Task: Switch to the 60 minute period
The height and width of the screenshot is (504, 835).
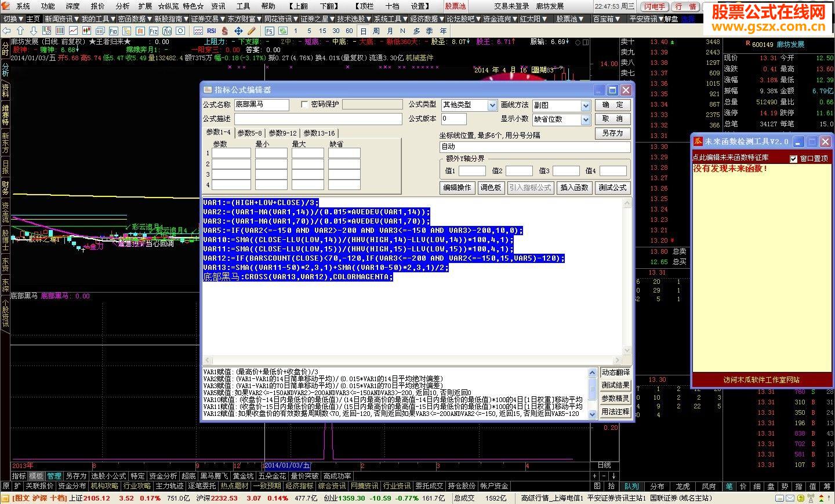Action: point(349,31)
